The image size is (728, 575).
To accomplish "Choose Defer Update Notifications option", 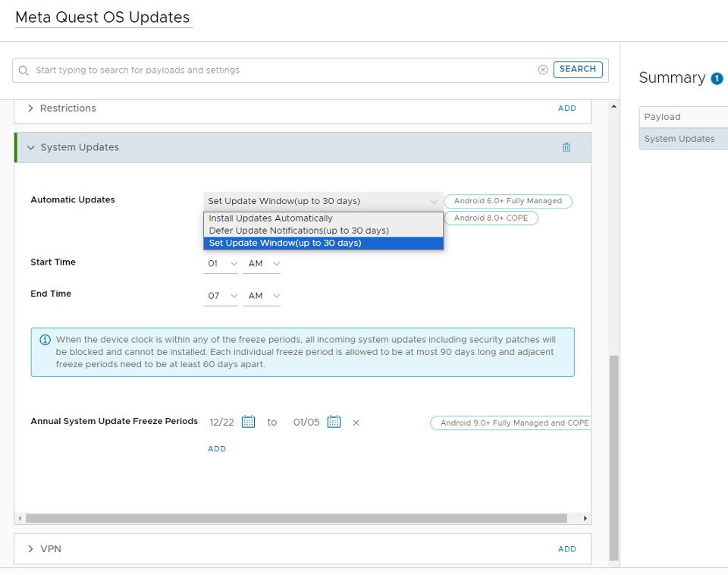I will (298, 231).
